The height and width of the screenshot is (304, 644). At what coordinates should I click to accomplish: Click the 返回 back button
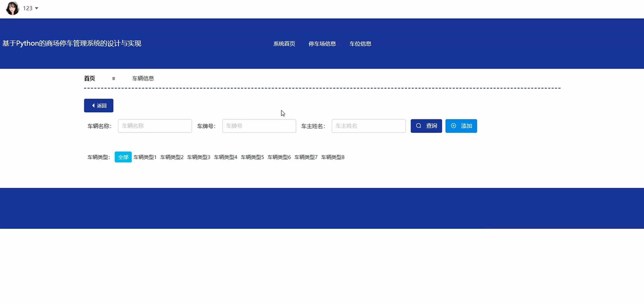(x=99, y=106)
